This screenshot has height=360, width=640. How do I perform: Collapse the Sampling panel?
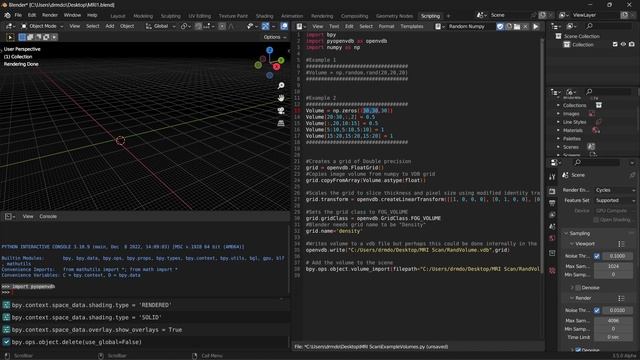(x=579, y=233)
